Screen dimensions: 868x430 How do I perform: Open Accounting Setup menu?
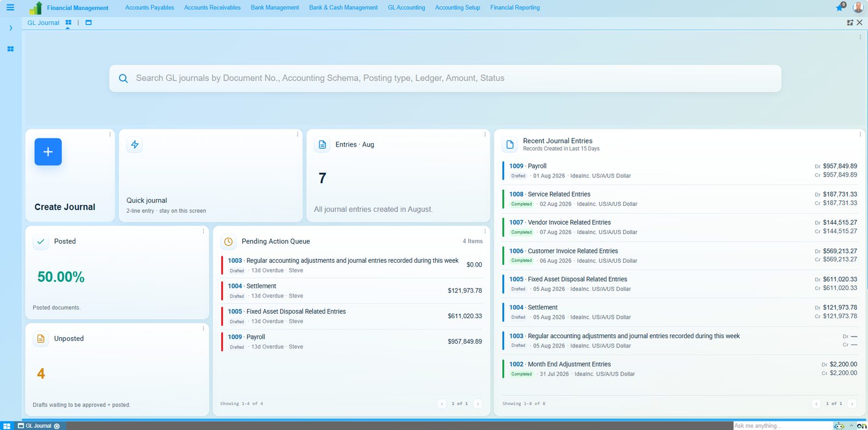pos(457,8)
